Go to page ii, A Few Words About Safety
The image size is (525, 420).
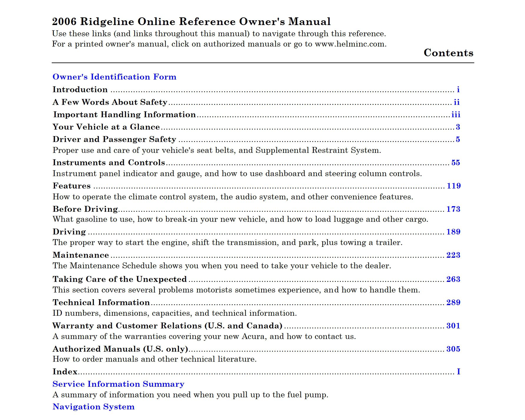coord(457,102)
